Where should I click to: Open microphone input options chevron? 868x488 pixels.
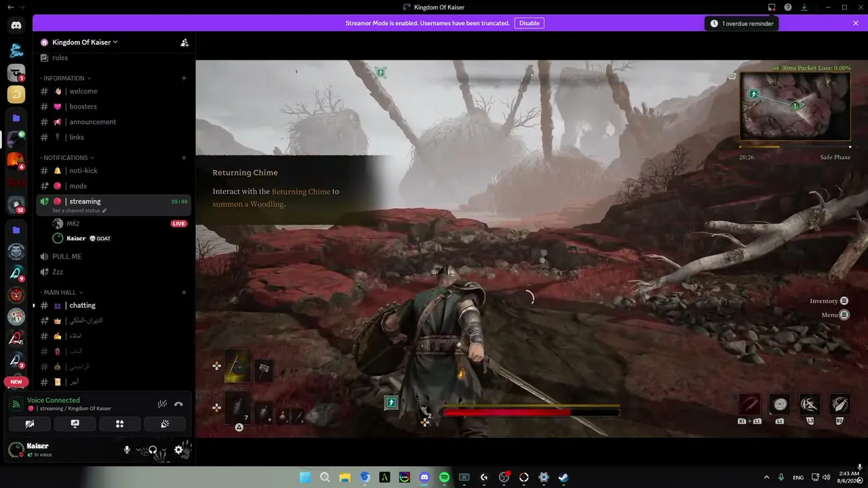click(x=138, y=449)
